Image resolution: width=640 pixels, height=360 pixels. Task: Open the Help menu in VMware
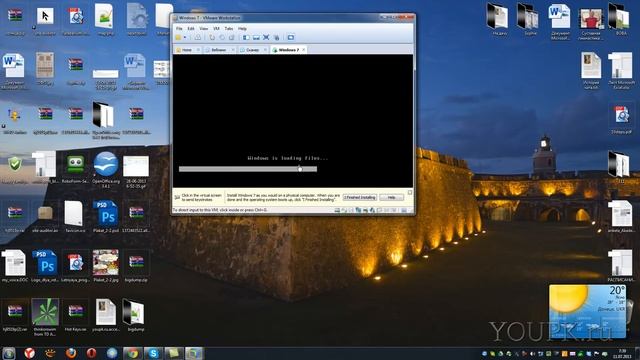(x=242, y=29)
